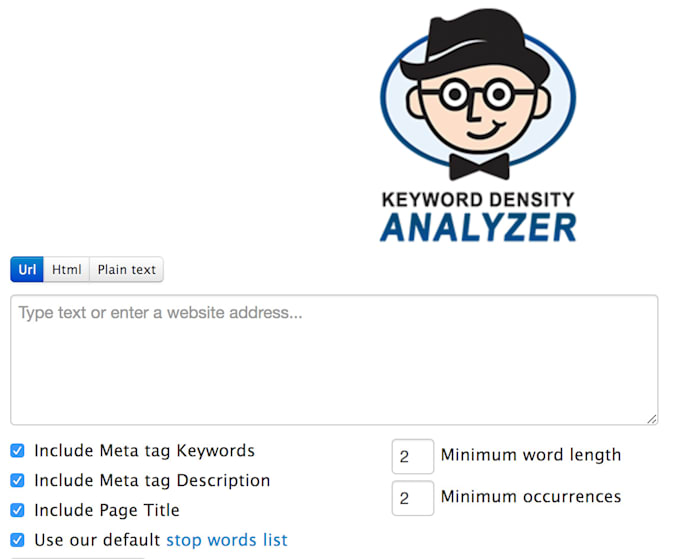Disable the Include Page Title checkbox
Image resolution: width=680 pixels, height=559 pixels.
pos(18,511)
